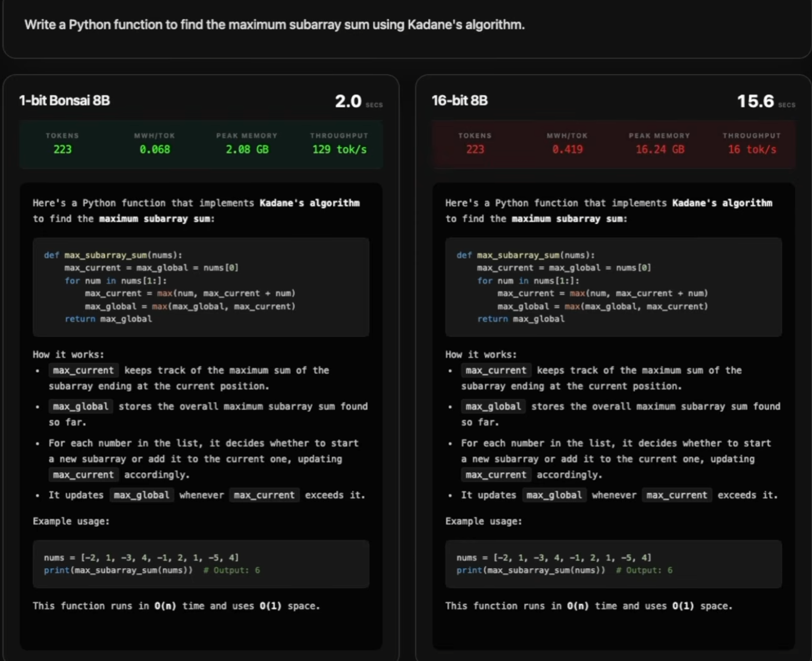
Task: Click "Example usage:" heading in 16-bit panel
Action: click(x=484, y=521)
